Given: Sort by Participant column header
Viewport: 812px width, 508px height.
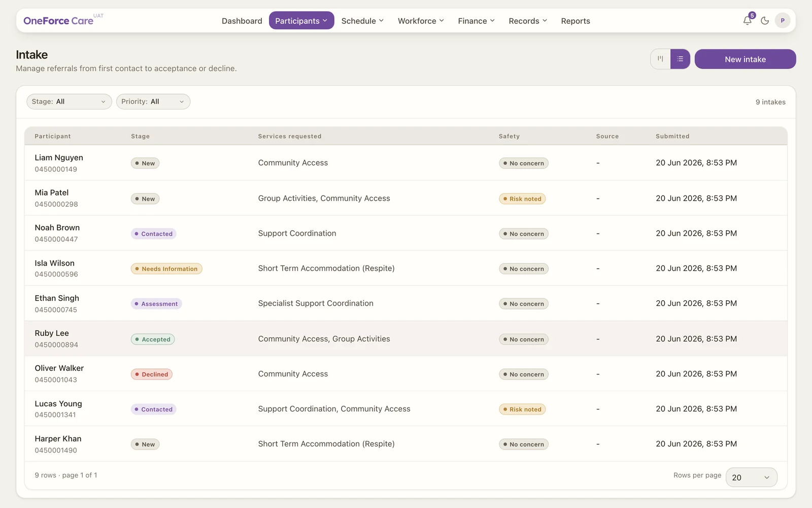Looking at the screenshot, I should pos(53,136).
